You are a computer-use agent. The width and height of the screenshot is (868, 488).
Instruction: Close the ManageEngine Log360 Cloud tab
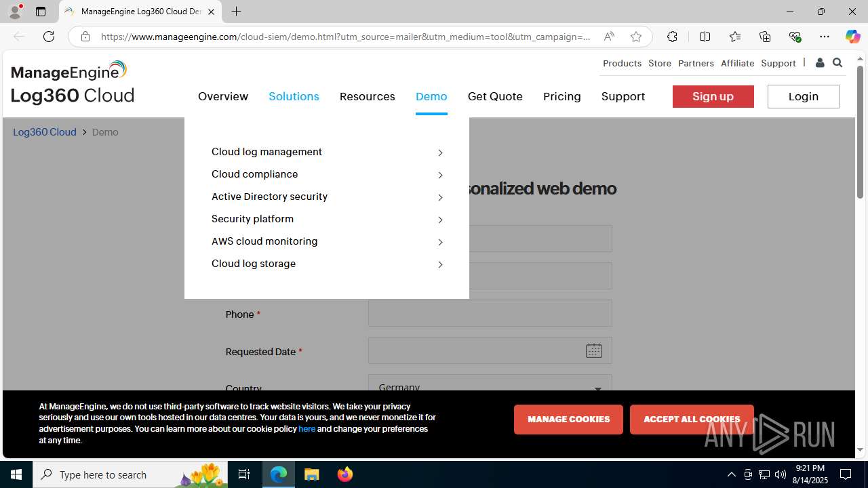point(211,12)
